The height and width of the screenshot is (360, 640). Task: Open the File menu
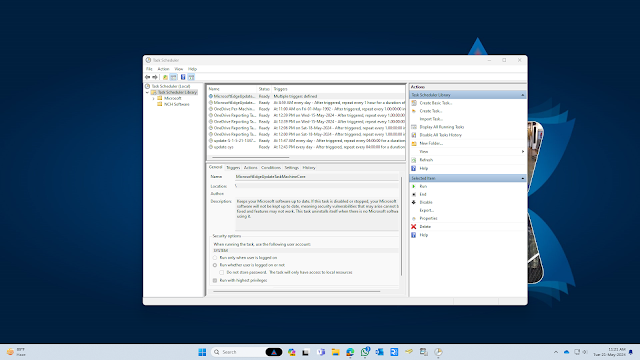pos(149,69)
